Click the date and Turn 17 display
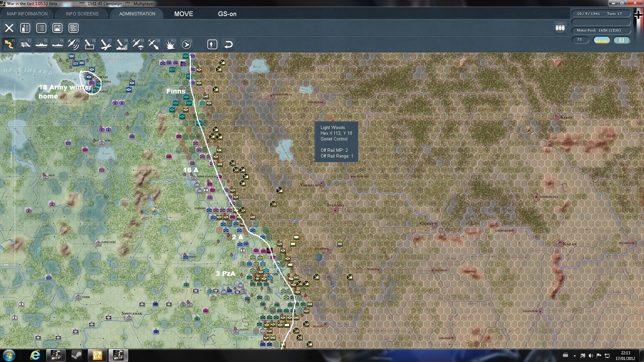 (601, 13)
